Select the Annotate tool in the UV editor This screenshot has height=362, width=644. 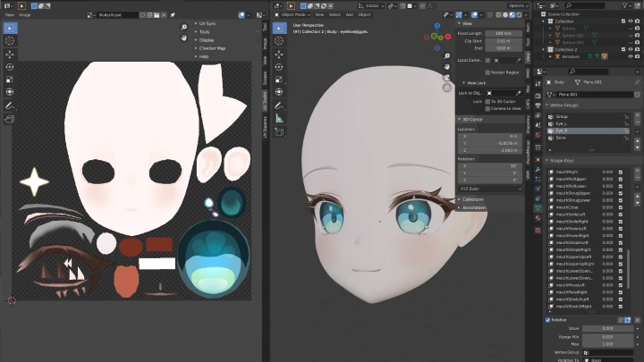tap(10, 105)
